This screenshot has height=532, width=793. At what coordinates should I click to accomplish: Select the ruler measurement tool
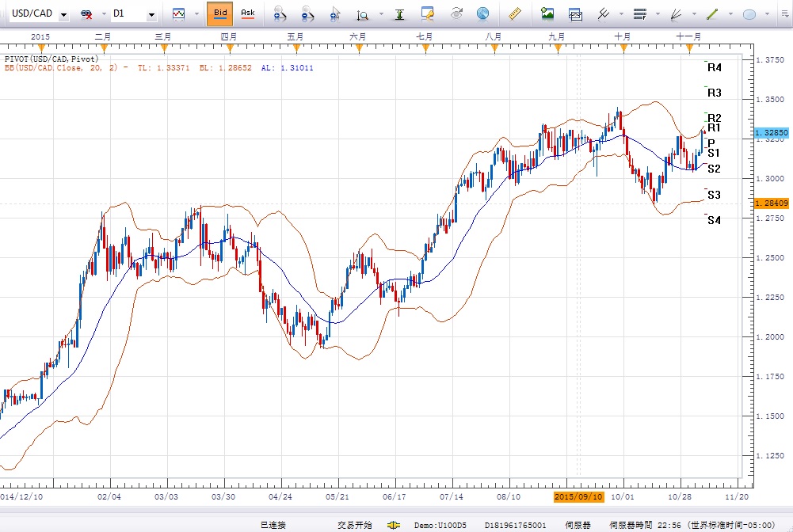[515, 14]
